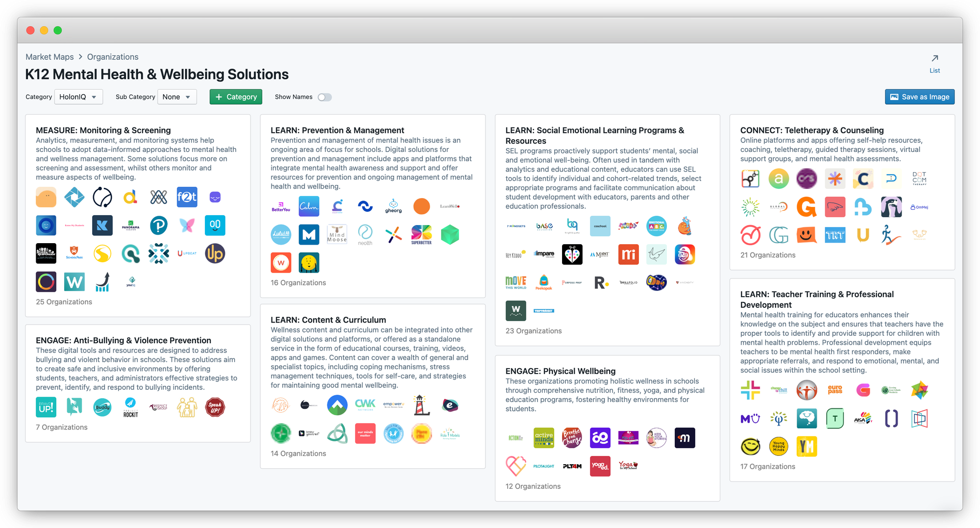Open the Project Rockit logo
980x528 pixels.
click(x=130, y=407)
